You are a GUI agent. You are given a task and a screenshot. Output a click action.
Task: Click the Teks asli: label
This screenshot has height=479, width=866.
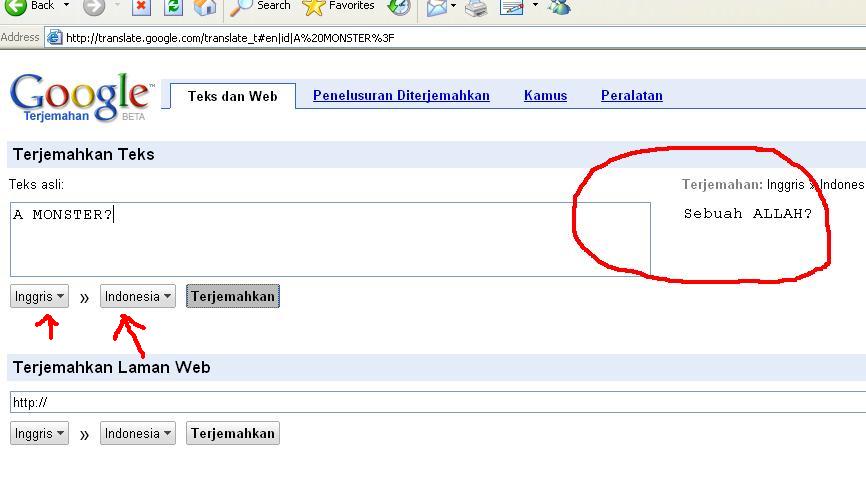[x=36, y=185]
